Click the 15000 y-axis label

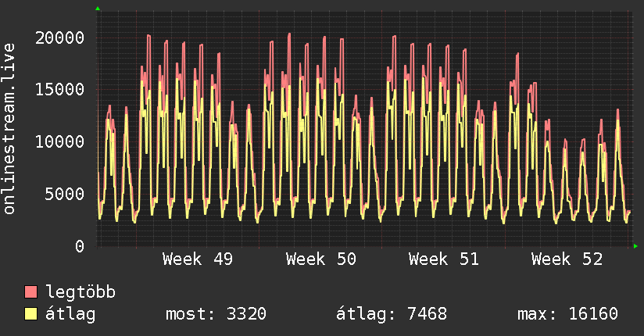click(59, 90)
